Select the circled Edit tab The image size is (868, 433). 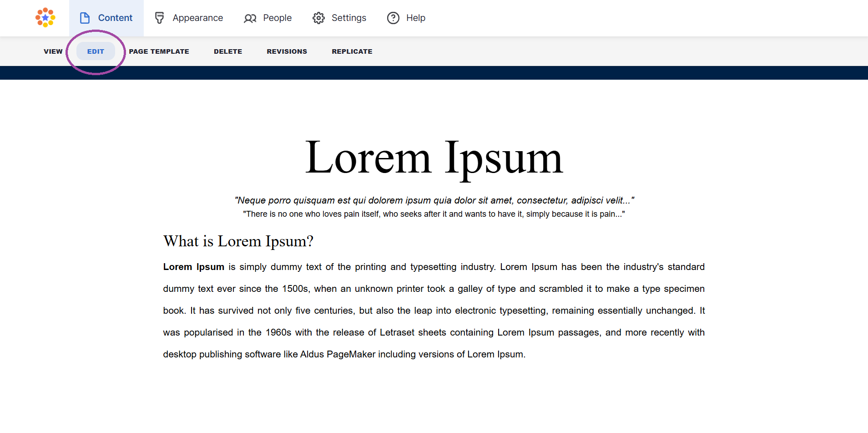click(95, 51)
